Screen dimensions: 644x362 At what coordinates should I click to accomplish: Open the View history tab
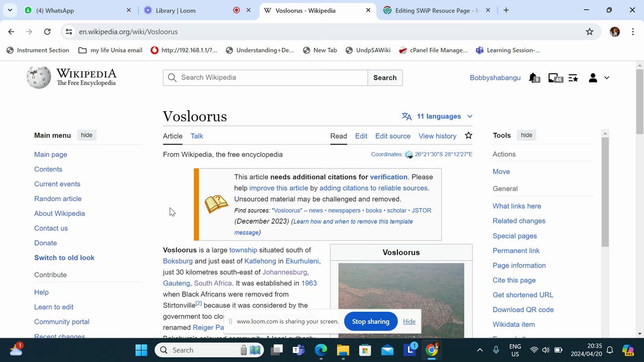pyautogui.click(x=437, y=136)
